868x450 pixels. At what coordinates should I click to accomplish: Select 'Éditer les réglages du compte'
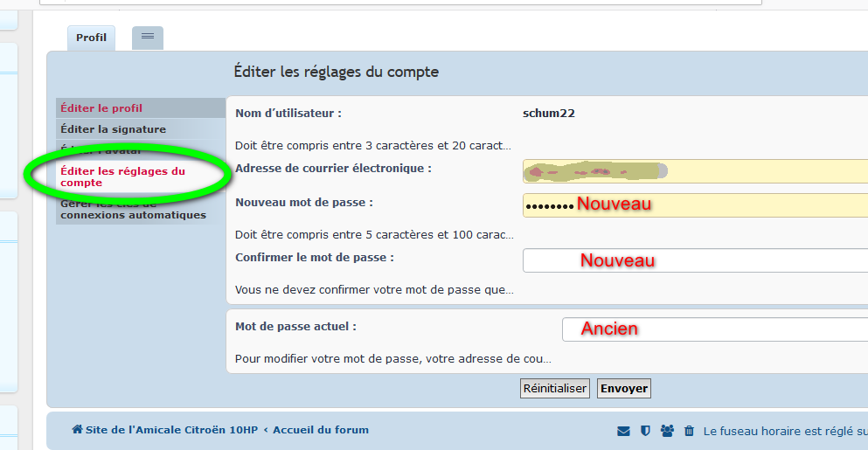[122, 177]
